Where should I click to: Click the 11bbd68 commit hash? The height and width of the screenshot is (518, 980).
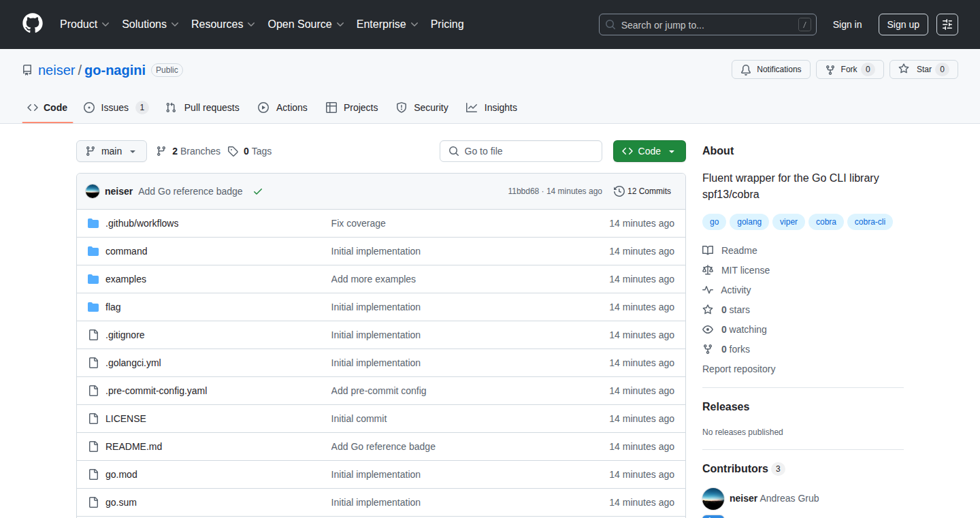(523, 191)
